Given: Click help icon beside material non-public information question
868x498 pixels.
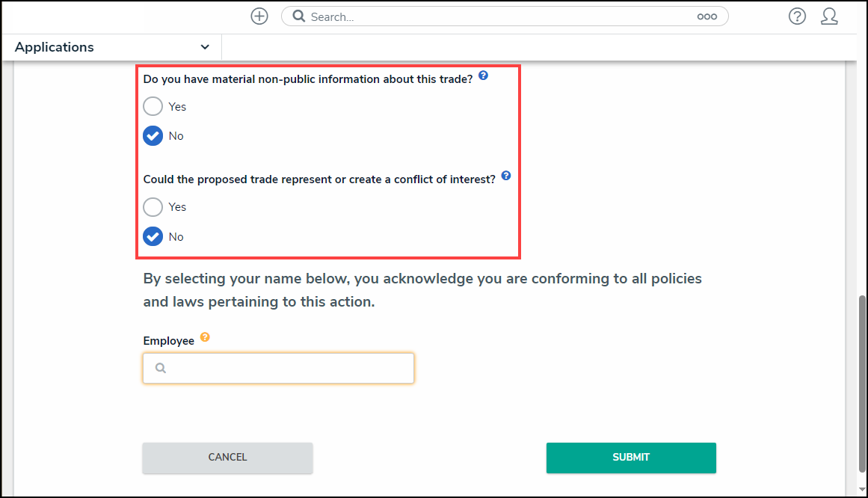Looking at the screenshot, I should click(x=483, y=76).
